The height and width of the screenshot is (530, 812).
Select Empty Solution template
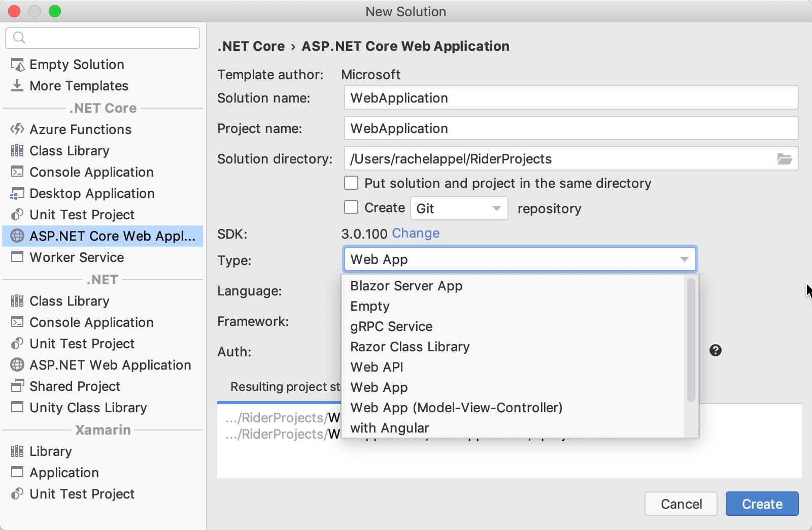click(x=103, y=64)
